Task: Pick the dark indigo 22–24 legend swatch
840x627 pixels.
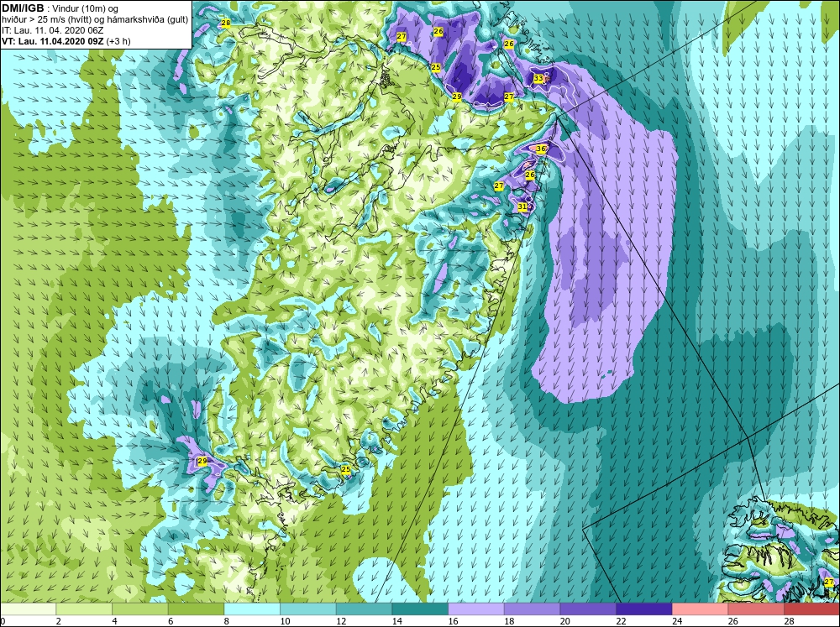Action: (x=644, y=609)
